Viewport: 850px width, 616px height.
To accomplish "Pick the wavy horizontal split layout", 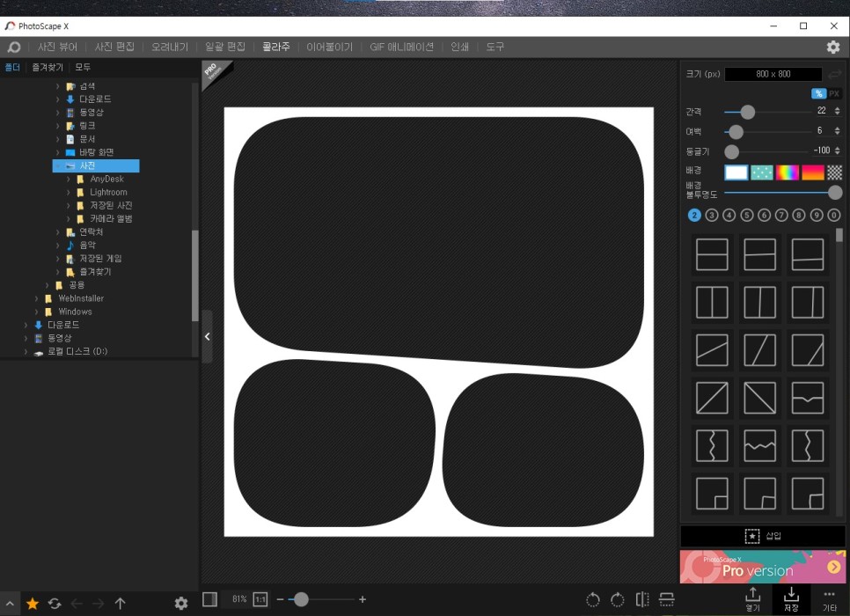I will coord(759,446).
